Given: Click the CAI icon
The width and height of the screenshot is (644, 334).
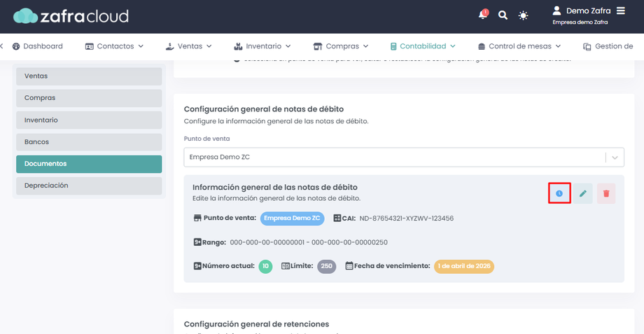Looking at the screenshot, I should [x=337, y=218].
